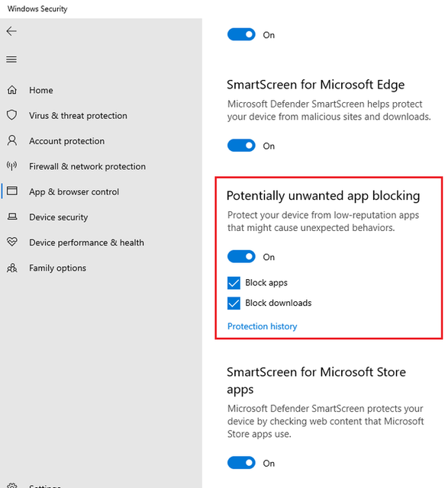448x488 pixels.
Task: Click the back arrow icon
Action: click(x=11, y=31)
